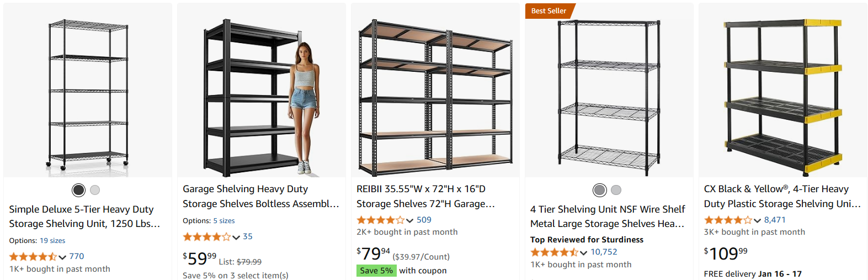
Task: Expand rating chevron next to 35 reviews
Action: pyautogui.click(x=236, y=237)
